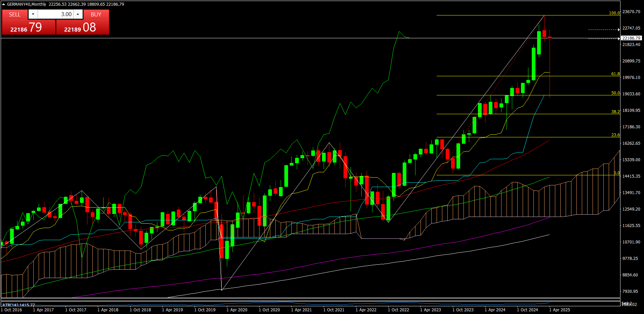This screenshot has width=644, height=314.
Task: Decrease lot volume with down arrow
Action: [33, 14]
